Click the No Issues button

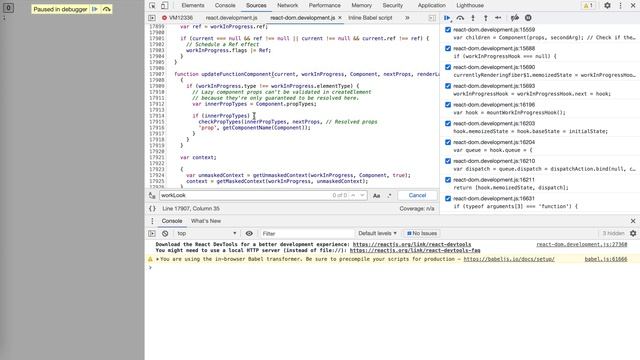(x=422, y=233)
